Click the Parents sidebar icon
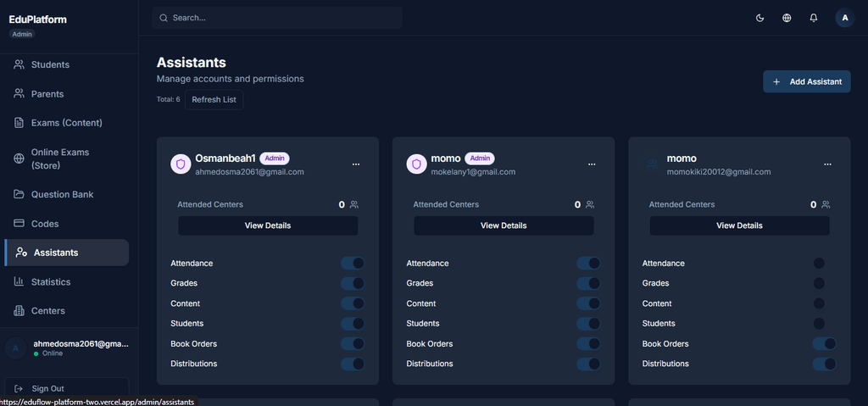 coord(19,93)
